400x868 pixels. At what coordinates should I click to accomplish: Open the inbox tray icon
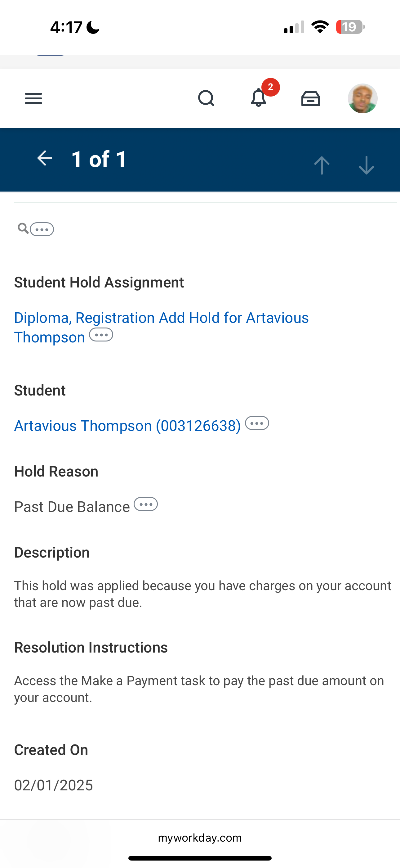pyautogui.click(x=310, y=98)
